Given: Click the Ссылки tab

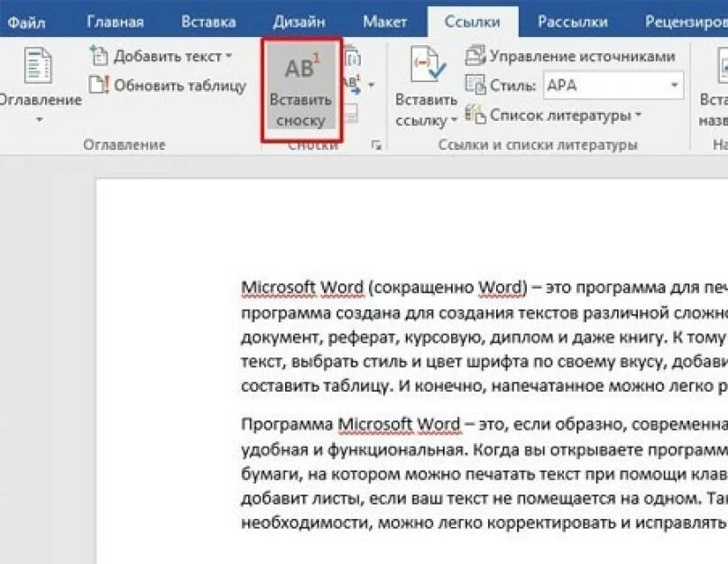Looking at the screenshot, I should [x=472, y=22].
